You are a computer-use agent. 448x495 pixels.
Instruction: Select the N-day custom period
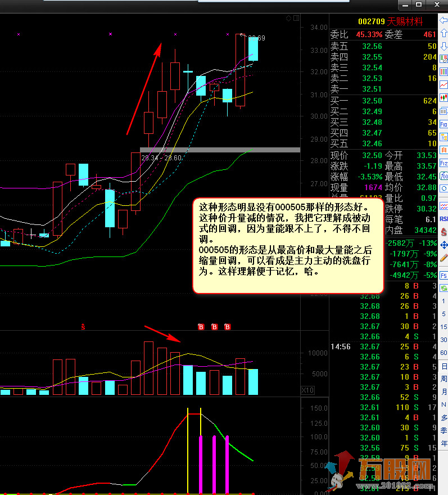click(x=444, y=404)
